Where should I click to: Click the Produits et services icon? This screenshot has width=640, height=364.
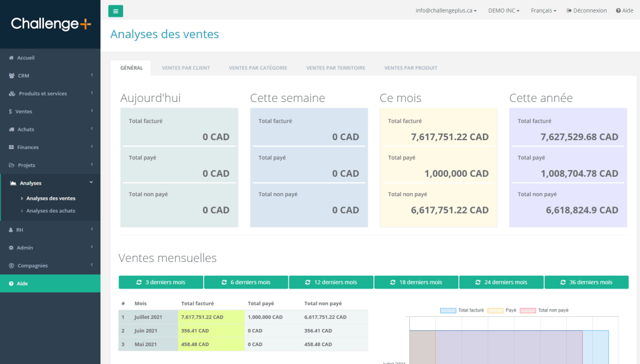pyautogui.click(x=12, y=94)
